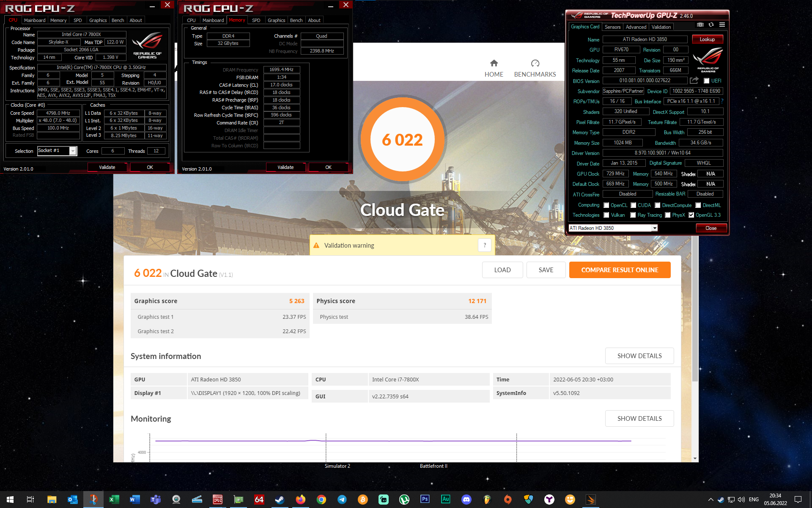Viewport: 812px width, 508px height.
Task: Click the 3DMark scrollbar down arrow
Action: (x=695, y=458)
